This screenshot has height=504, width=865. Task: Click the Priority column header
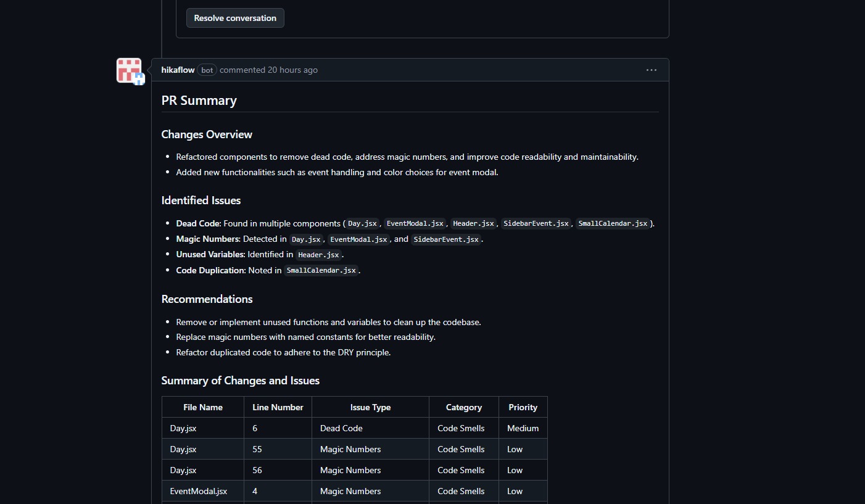[523, 407]
